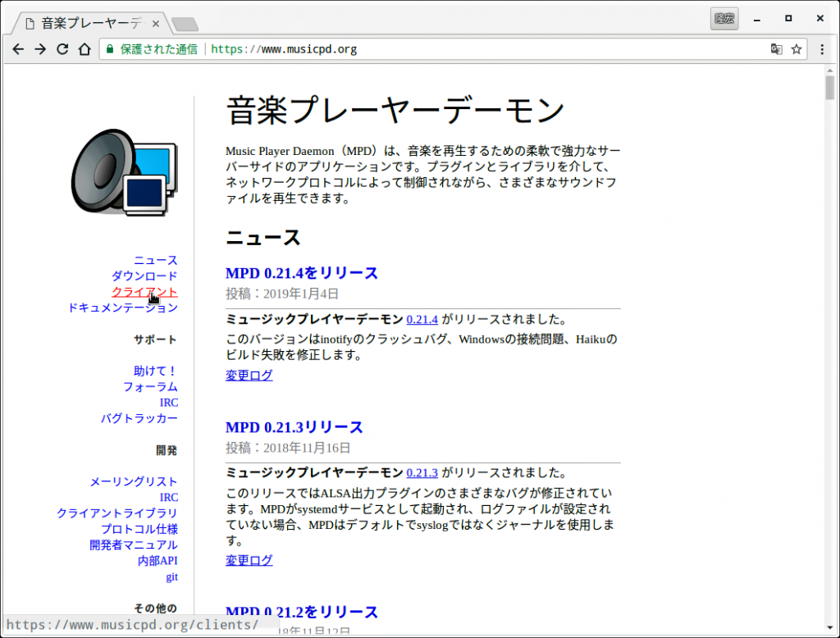Open a new tab with the new-tab button
The width and height of the screenshot is (840, 638).
point(185,24)
